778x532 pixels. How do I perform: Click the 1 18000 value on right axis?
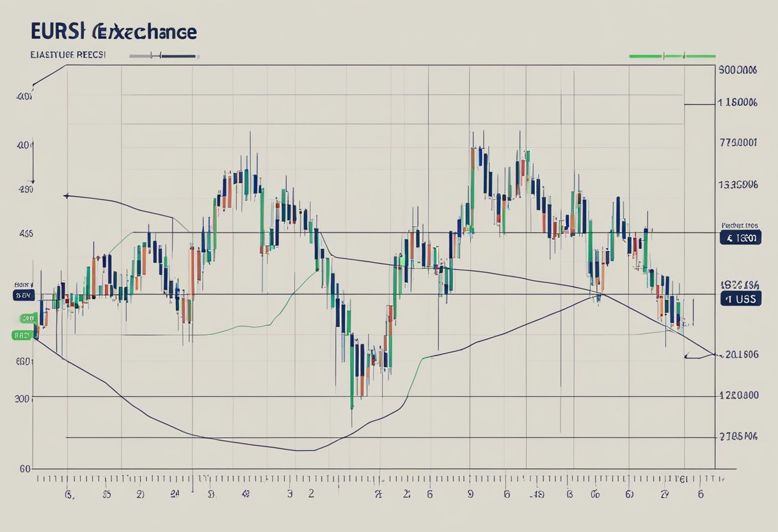(738, 102)
